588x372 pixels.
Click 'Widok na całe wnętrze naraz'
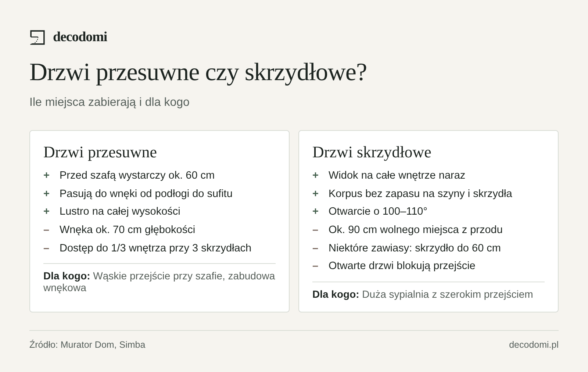point(397,175)
